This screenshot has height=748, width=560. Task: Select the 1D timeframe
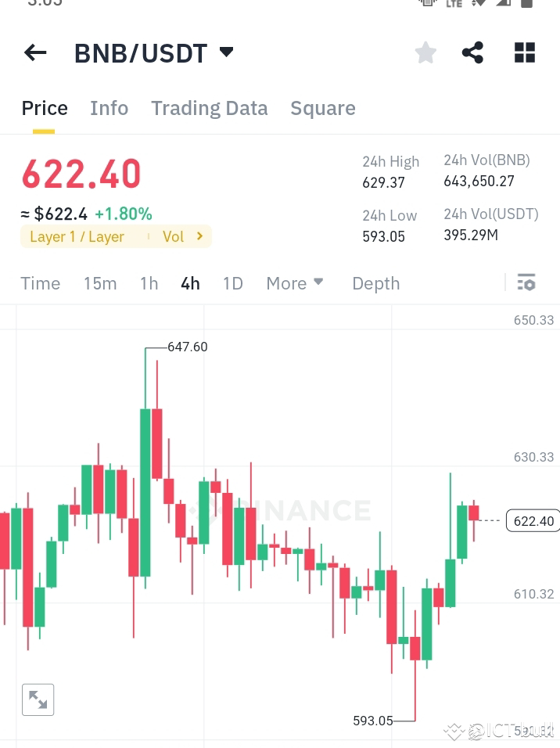pyautogui.click(x=232, y=283)
